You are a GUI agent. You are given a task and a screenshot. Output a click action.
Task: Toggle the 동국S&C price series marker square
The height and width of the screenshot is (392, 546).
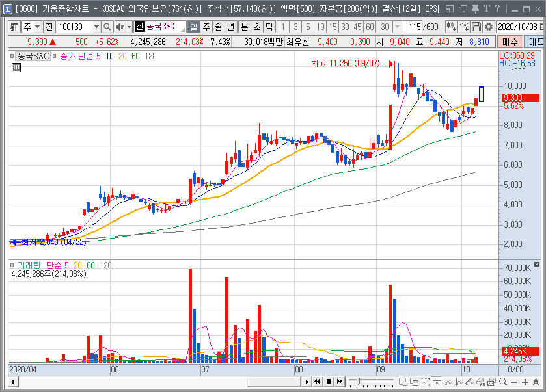pyautogui.click(x=12, y=56)
